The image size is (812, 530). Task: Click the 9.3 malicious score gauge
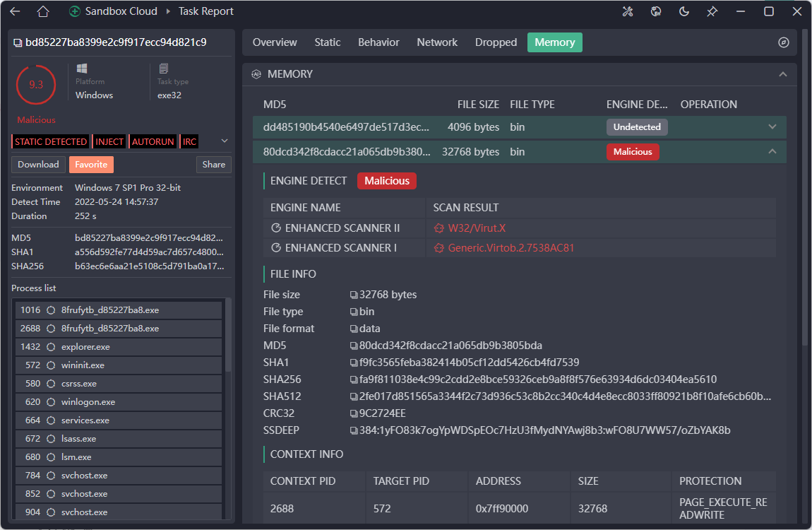click(x=36, y=85)
